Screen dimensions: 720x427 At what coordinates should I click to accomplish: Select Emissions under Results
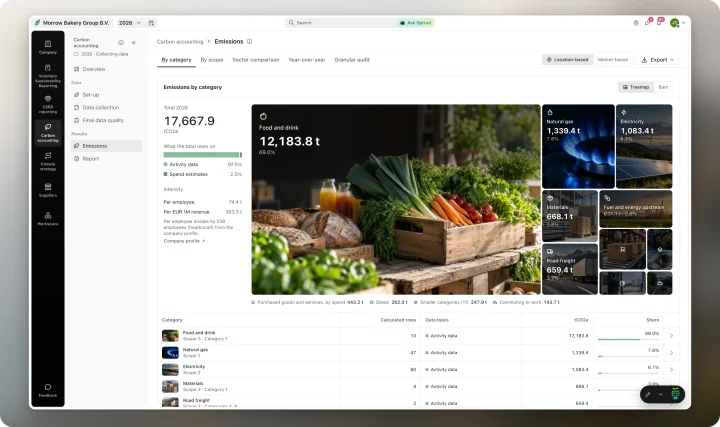pos(106,146)
